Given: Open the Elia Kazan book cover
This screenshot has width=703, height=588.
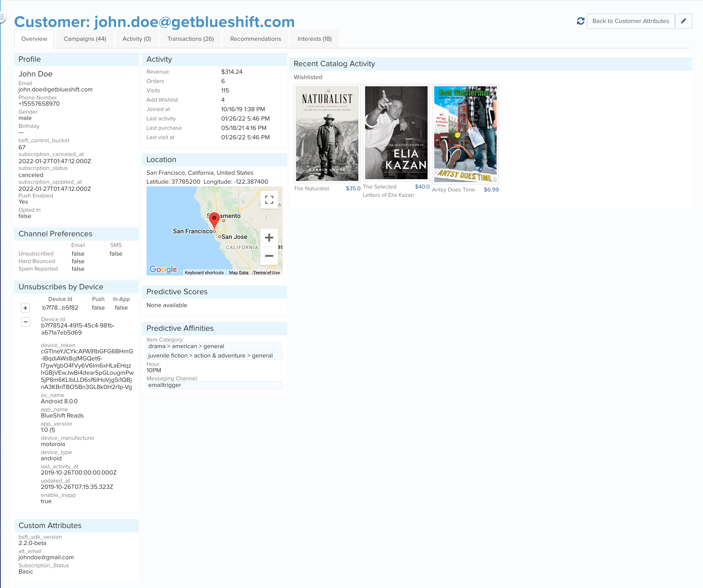Looking at the screenshot, I should coord(396,133).
